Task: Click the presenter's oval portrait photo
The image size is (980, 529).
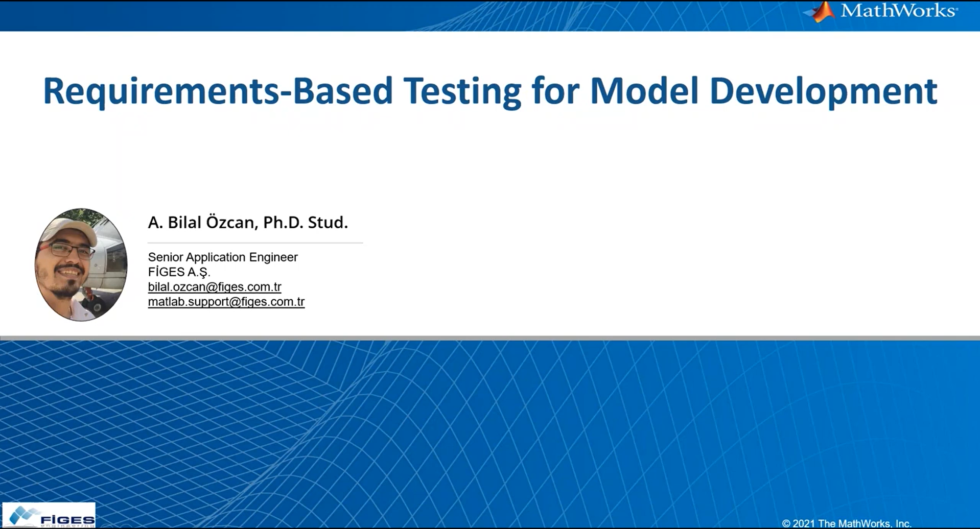Action: [x=81, y=264]
